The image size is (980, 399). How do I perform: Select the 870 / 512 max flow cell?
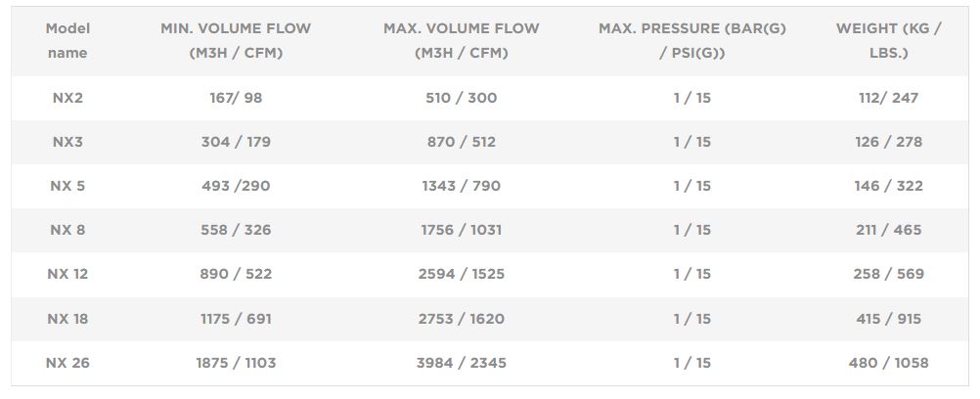click(x=462, y=142)
